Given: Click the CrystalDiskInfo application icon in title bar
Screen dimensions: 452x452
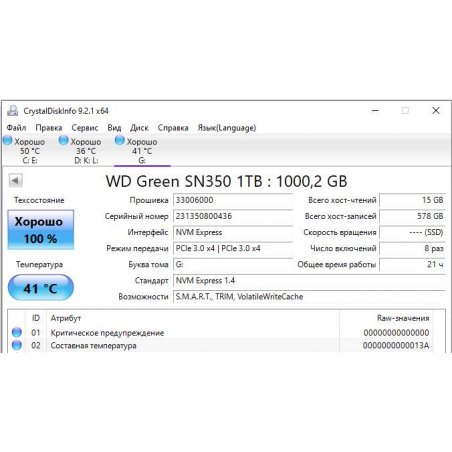Looking at the screenshot, I should coord(13,111).
